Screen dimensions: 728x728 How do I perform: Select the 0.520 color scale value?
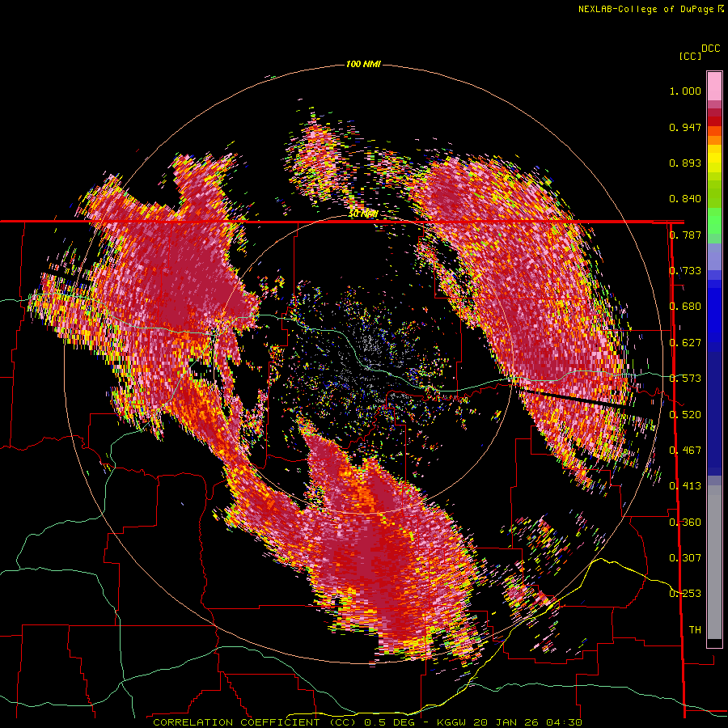[x=685, y=415]
